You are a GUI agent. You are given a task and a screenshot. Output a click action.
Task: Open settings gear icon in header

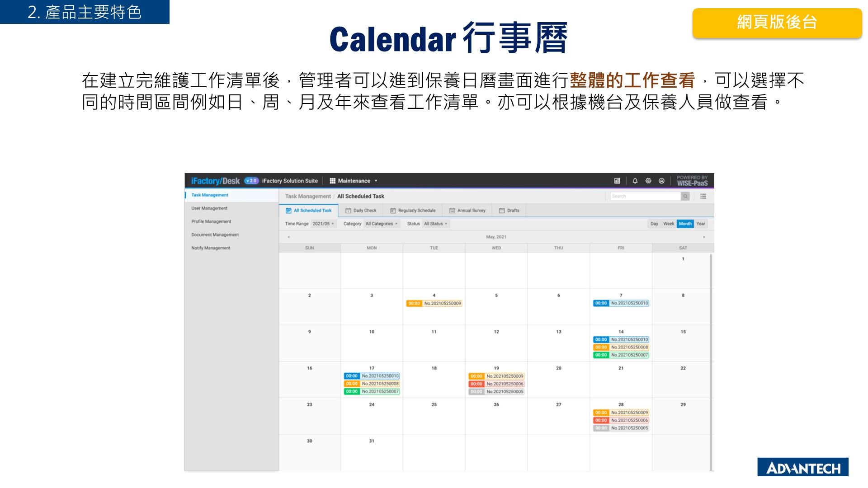tap(648, 181)
